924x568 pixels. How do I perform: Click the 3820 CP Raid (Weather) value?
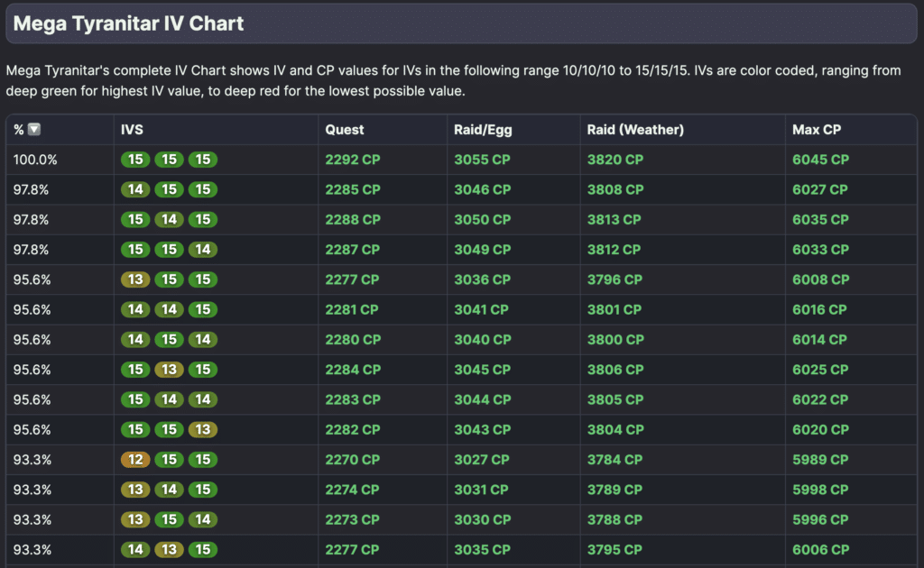pos(615,160)
